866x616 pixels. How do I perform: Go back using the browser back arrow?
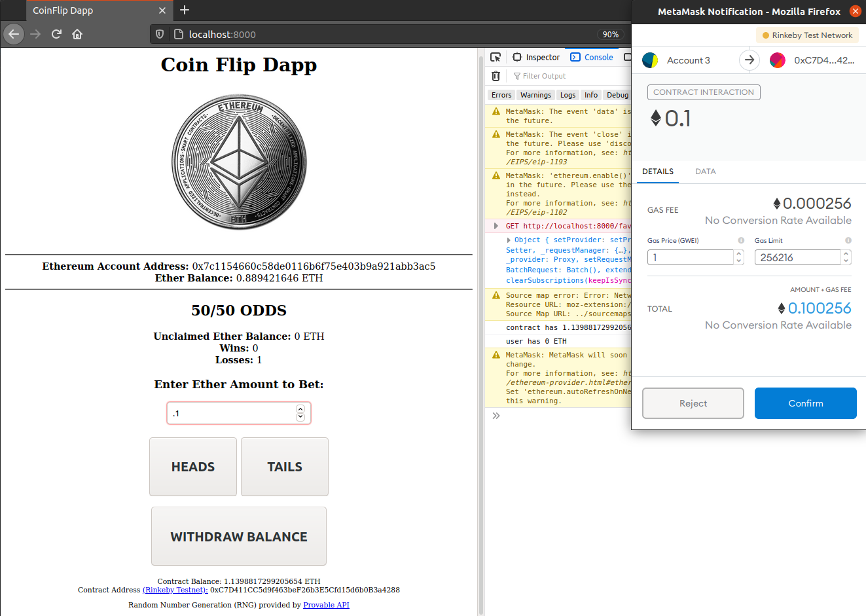point(14,34)
